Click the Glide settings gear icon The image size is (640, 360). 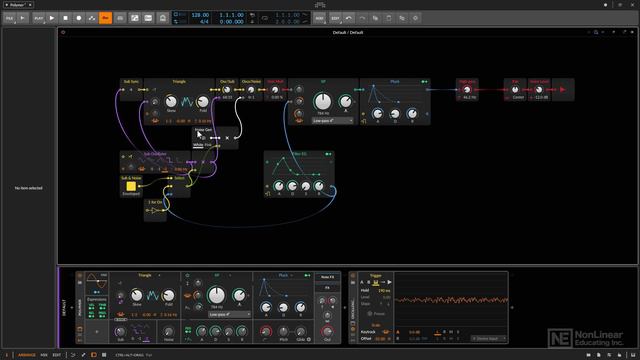point(309,340)
